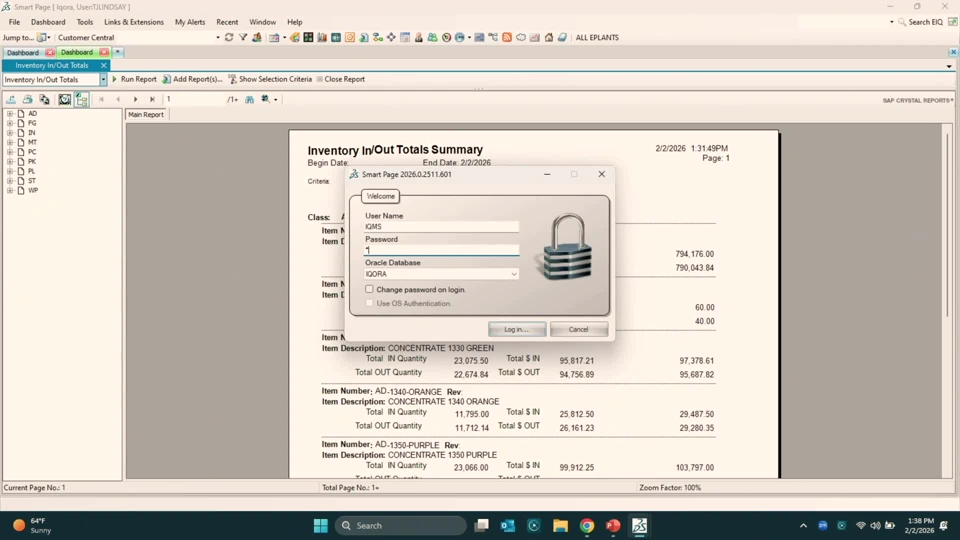The height and width of the screenshot is (540, 960).
Task: Open Outlook from the taskbar
Action: coord(508,525)
